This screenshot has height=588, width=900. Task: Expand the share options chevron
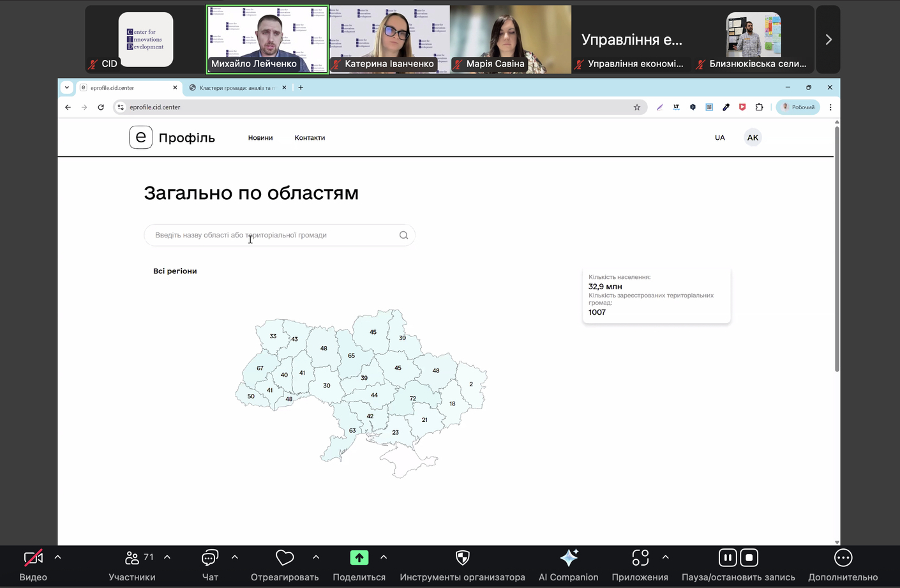click(x=384, y=557)
